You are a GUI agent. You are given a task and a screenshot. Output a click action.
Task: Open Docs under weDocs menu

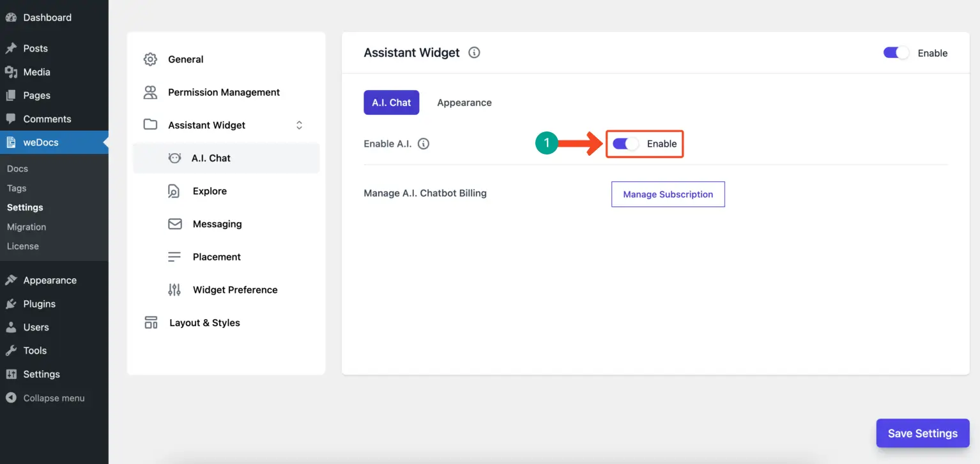[17, 168]
